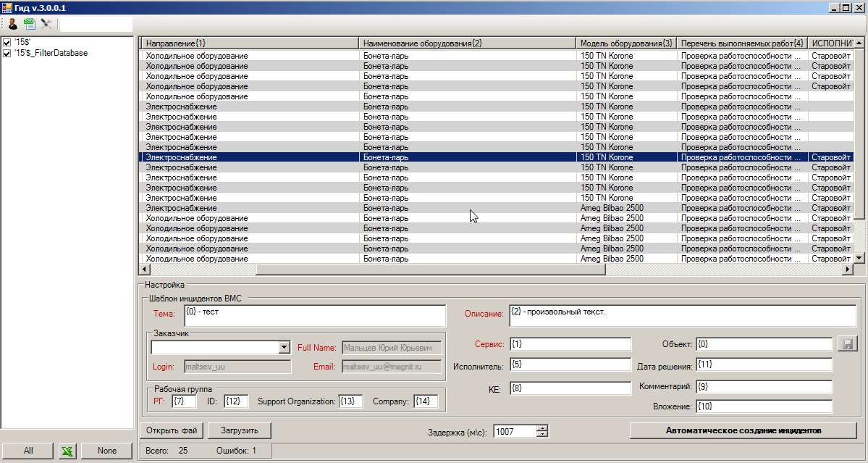868x463 pixels.
Task: Click the horizontal scrollbar right arrow
Action: click(848, 269)
